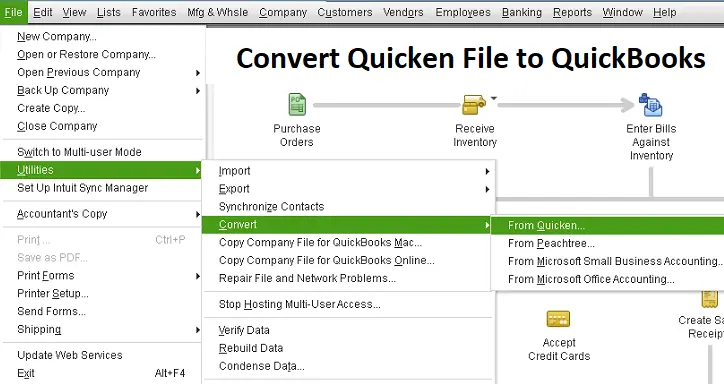The width and height of the screenshot is (724, 384).
Task: Open the Employees menu
Action: [x=463, y=12]
